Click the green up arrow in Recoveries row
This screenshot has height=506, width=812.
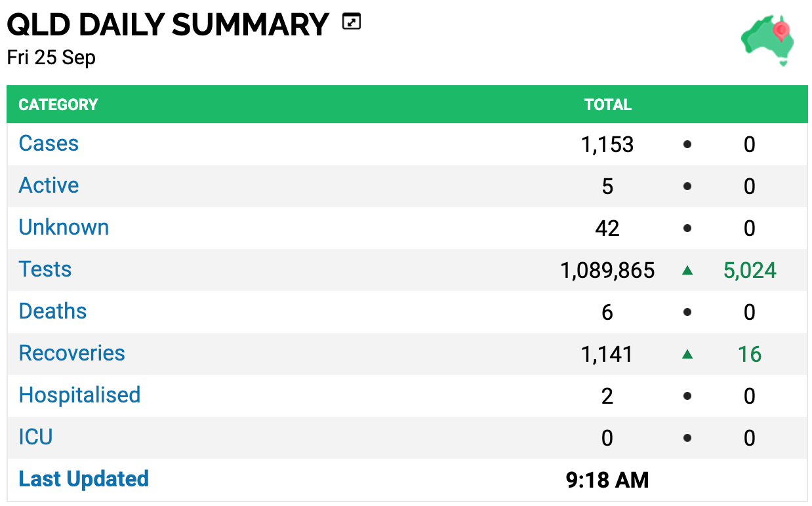pos(687,354)
